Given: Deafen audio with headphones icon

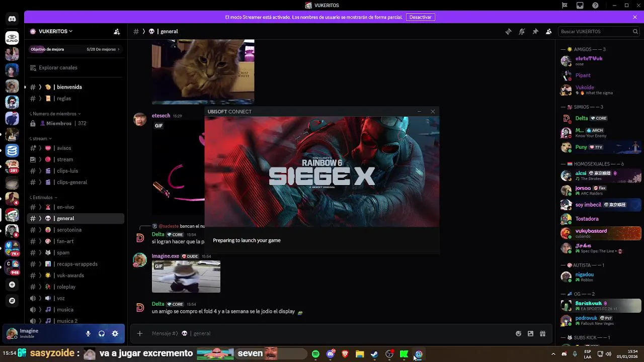Looking at the screenshot, I should (x=102, y=333).
